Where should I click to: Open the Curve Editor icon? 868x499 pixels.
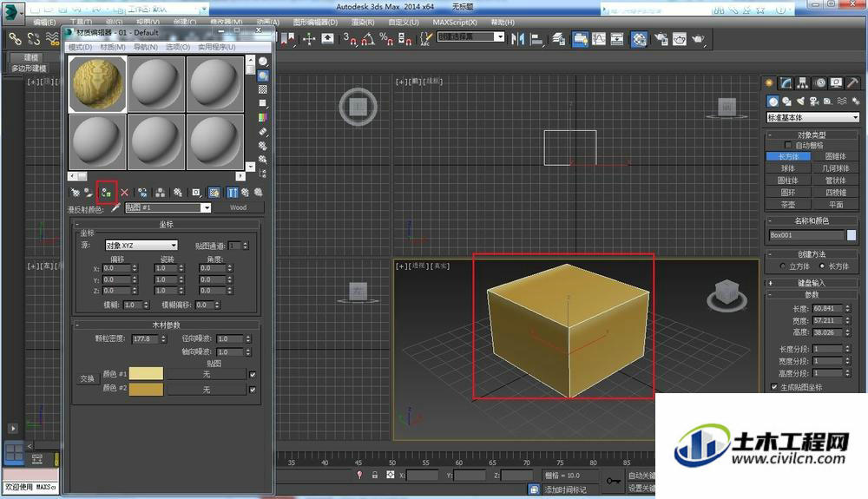[599, 39]
